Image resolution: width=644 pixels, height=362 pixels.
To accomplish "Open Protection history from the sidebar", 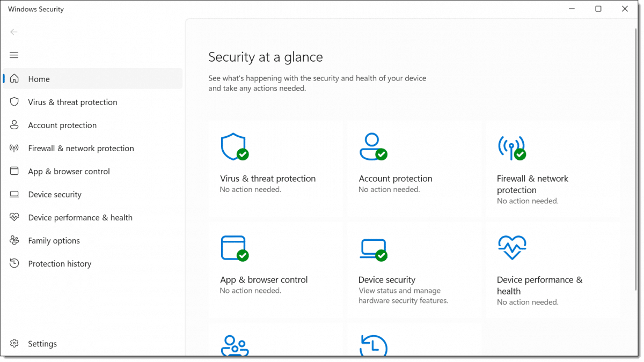I will pyautogui.click(x=92, y=263).
